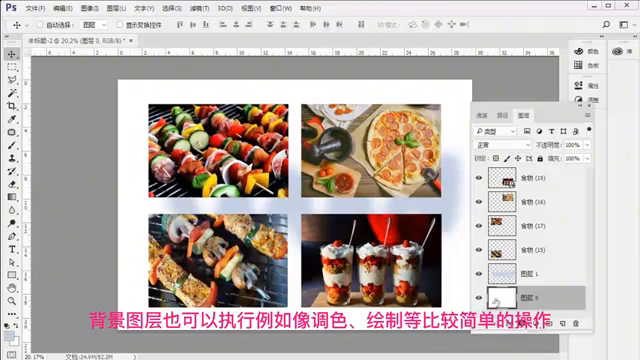Click the type layer filter icon
Screen dimensions: 640x360
tap(551, 131)
